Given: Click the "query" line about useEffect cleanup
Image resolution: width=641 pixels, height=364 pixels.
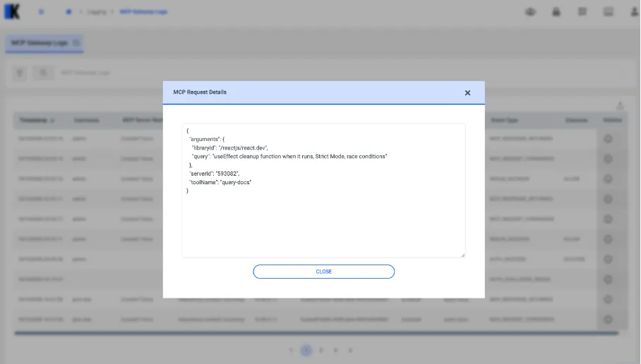Looking at the screenshot, I should click(x=289, y=157).
